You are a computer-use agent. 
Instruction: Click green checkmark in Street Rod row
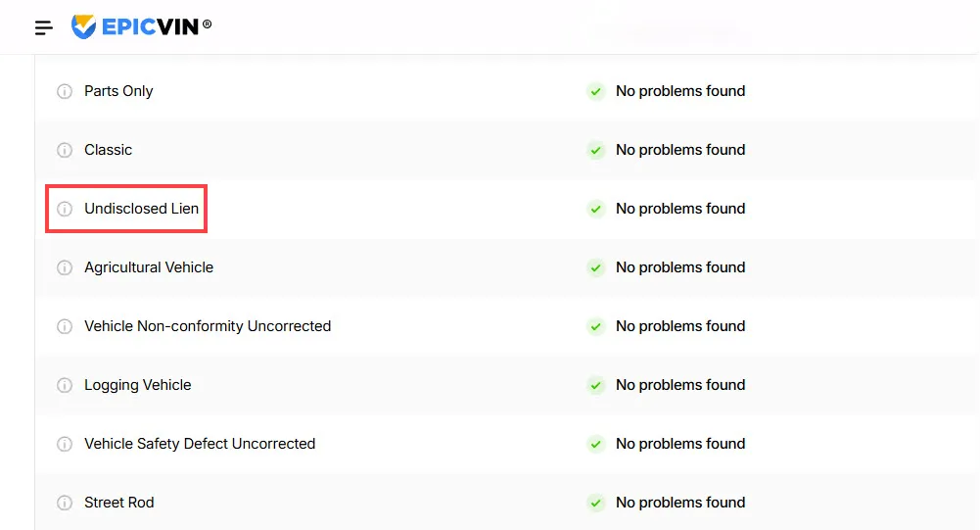click(x=596, y=504)
